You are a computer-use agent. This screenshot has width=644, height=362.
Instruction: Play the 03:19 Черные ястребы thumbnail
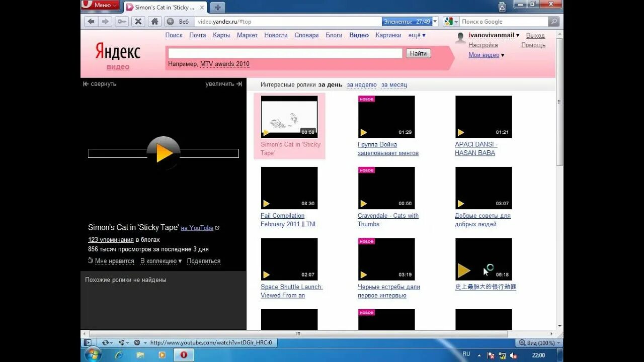tap(386, 259)
